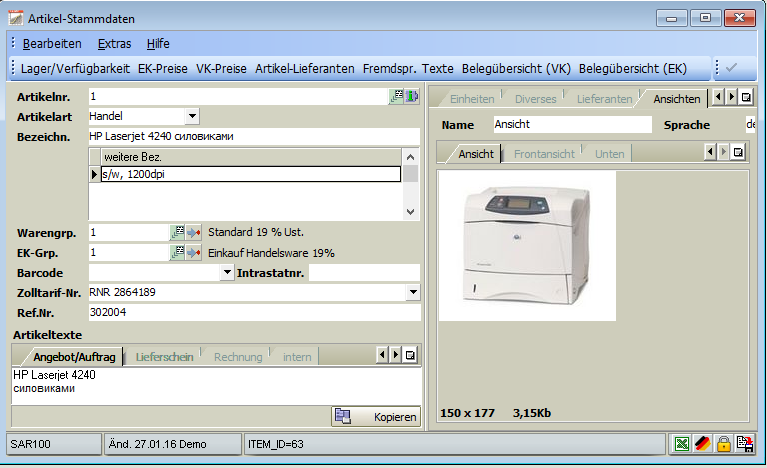Expand the Artikelart dropdown
The height and width of the screenshot is (468, 767).
click(192, 116)
